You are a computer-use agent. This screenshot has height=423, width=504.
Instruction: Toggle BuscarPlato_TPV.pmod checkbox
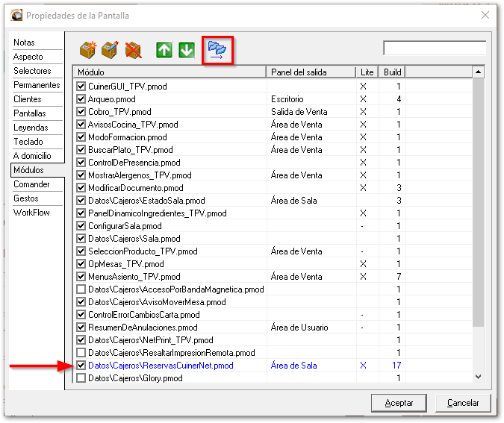click(81, 150)
